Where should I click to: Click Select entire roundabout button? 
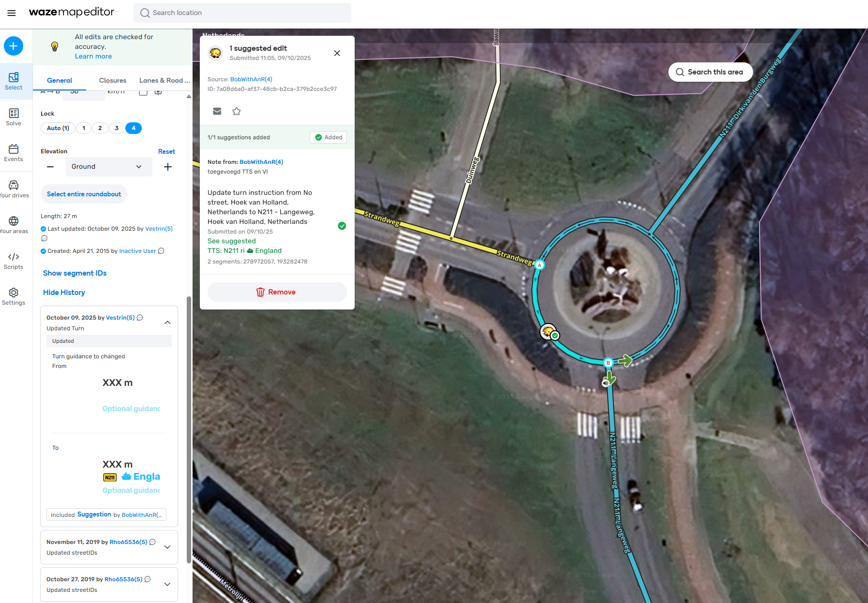click(84, 194)
